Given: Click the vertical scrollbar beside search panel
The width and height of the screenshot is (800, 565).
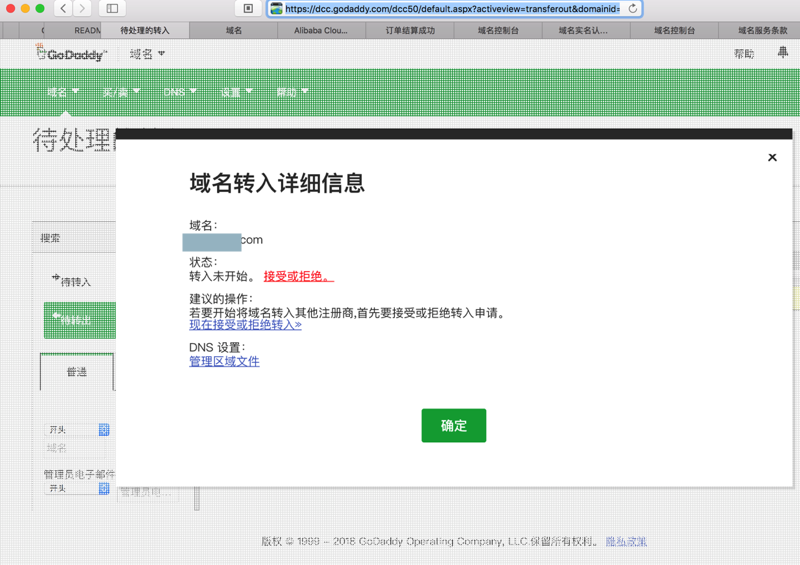Looking at the screenshot, I should (x=197, y=498).
